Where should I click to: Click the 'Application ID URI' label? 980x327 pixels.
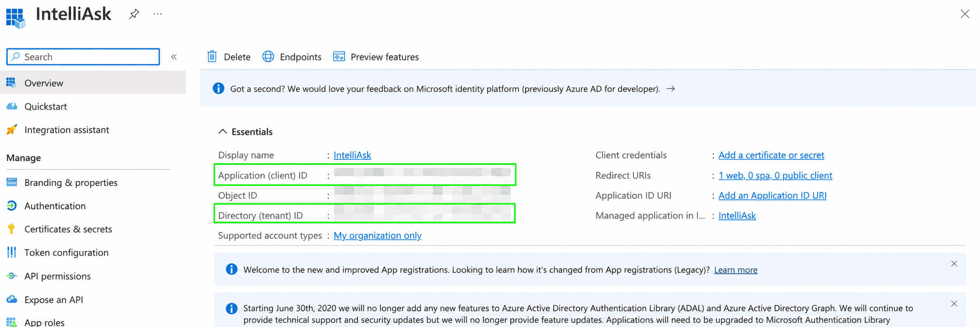pos(633,195)
